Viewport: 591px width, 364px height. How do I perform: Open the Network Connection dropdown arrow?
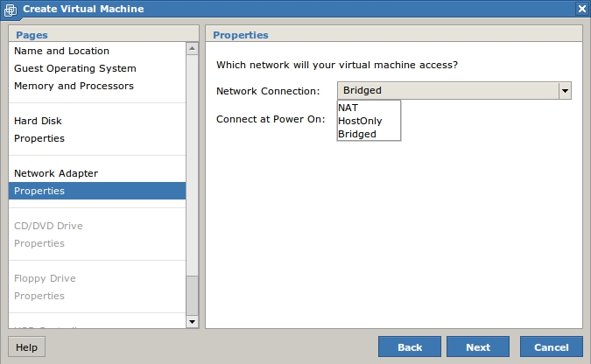(565, 91)
